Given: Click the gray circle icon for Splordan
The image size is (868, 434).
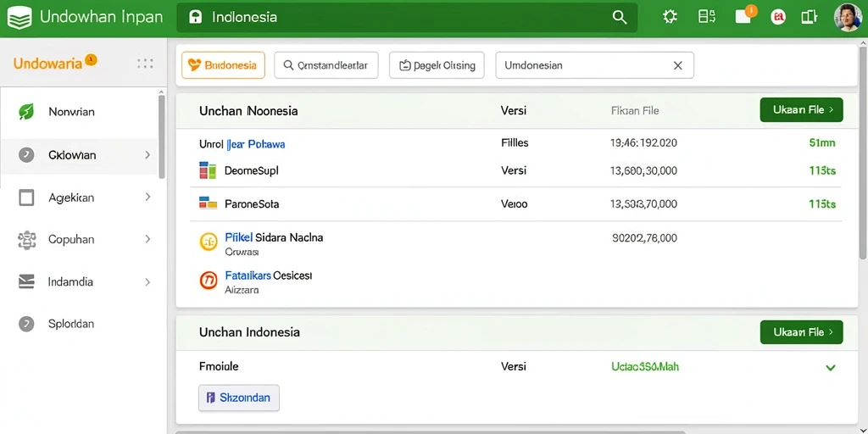Looking at the screenshot, I should [26, 324].
